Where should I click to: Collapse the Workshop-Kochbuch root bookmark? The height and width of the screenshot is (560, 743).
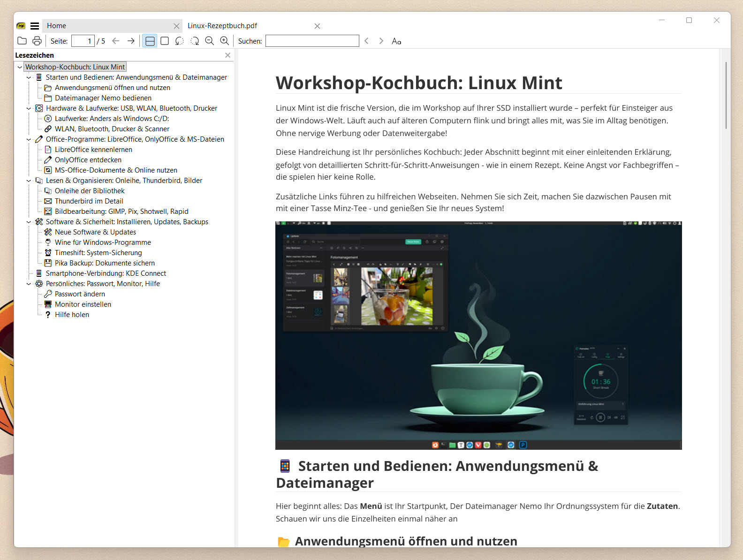[x=20, y=67]
